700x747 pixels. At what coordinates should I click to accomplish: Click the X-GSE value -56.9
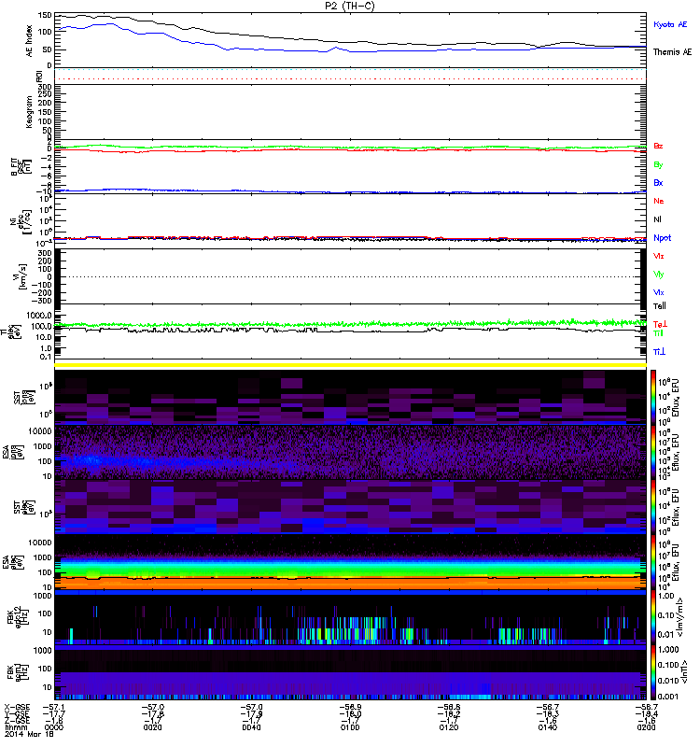click(351, 708)
